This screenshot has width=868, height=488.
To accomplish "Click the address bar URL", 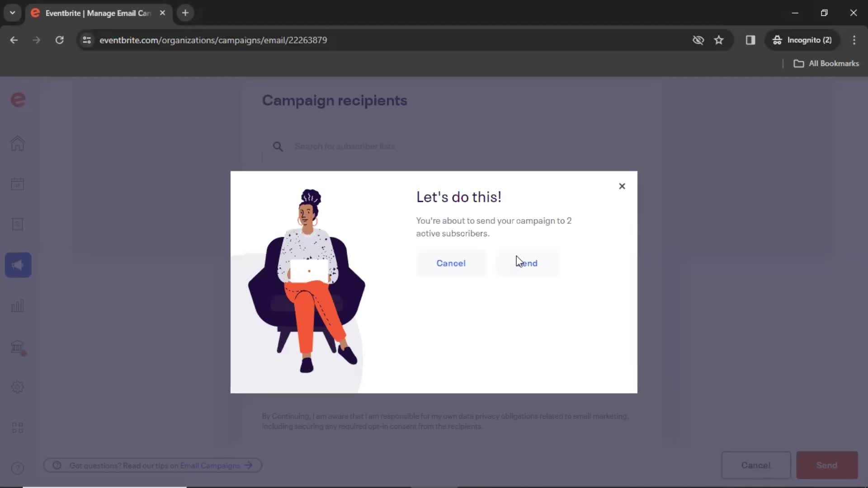I will 213,40.
